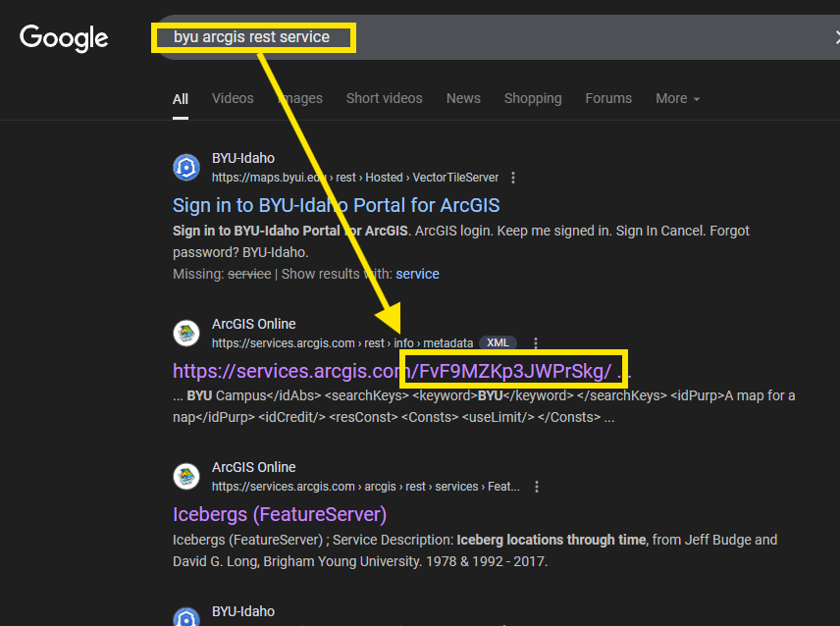Open the services.arcgis.com FvF9MZKp3JWPrSkg link
840x626 pixels.
pyautogui.click(x=401, y=371)
